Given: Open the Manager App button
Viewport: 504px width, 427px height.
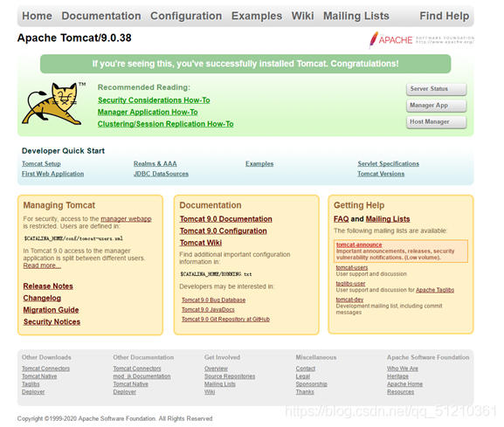Looking at the screenshot, I should click(x=436, y=106).
